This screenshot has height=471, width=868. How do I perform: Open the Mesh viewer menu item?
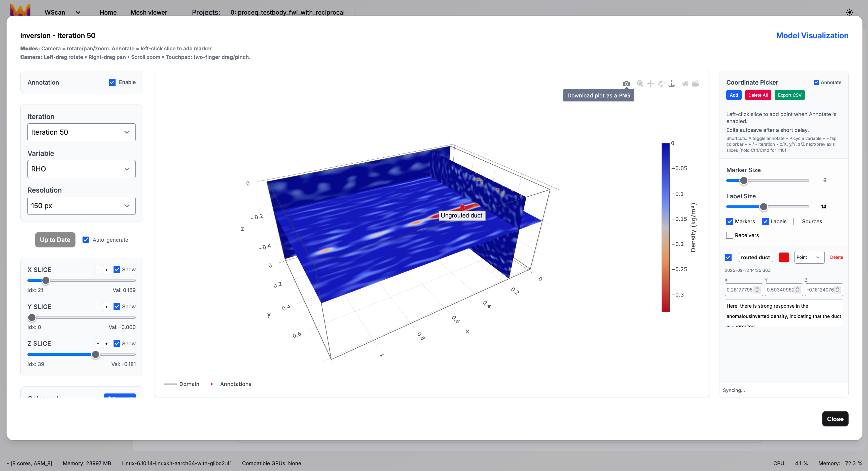pyautogui.click(x=149, y=12)
